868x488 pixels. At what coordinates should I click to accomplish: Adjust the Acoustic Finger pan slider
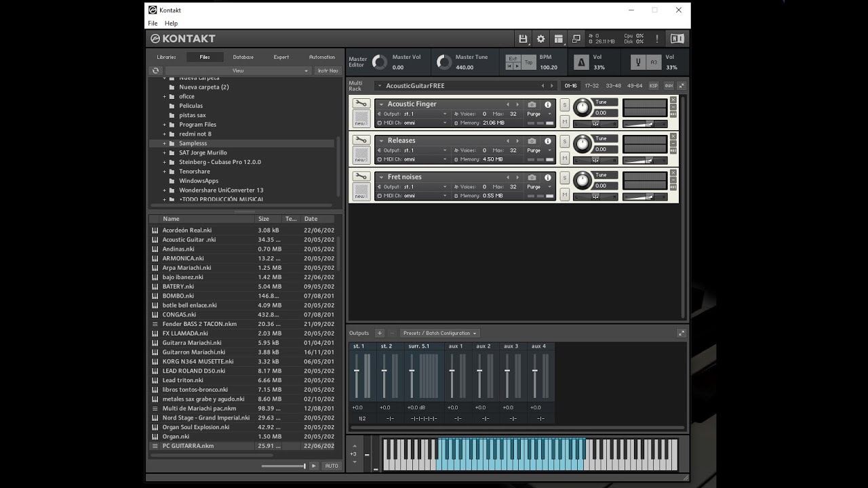pyautogui.click(x=595, y=124)
